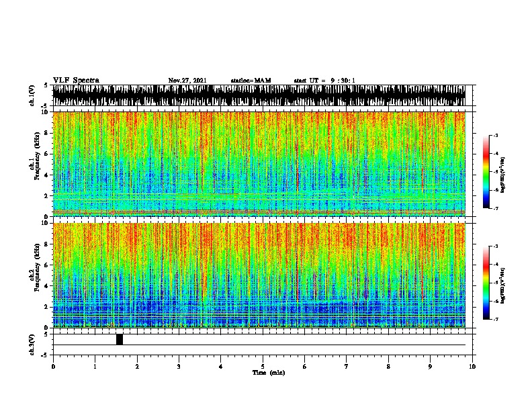
Task: Click the ch.2 'Frequency (kHz)' axis label
Action: coord(37,267)
